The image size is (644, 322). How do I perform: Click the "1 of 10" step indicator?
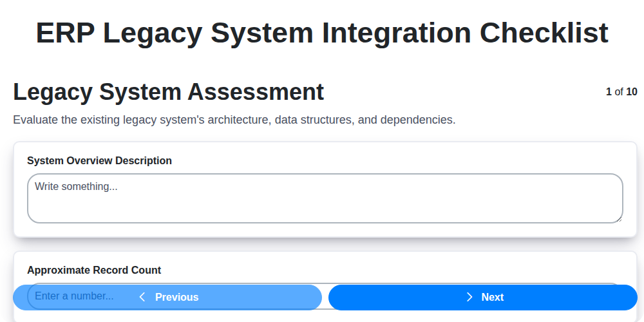[x=621, y=92]
